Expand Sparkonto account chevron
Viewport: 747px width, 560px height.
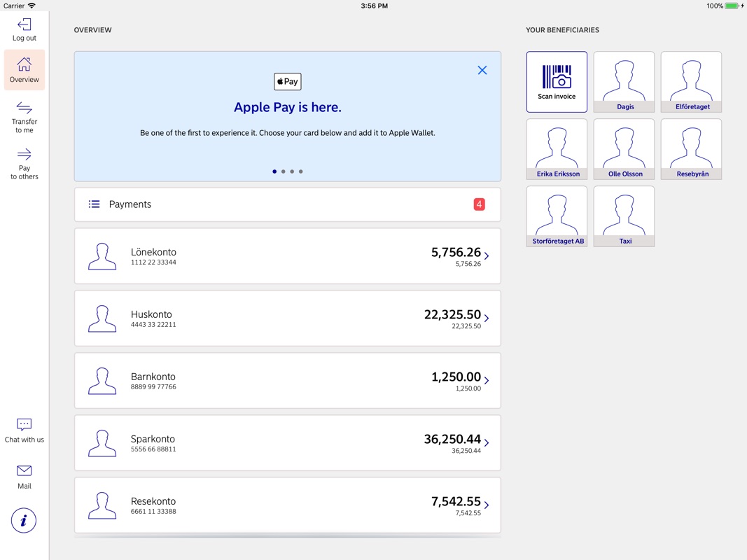pyautogui.click(x=487, y=442)
